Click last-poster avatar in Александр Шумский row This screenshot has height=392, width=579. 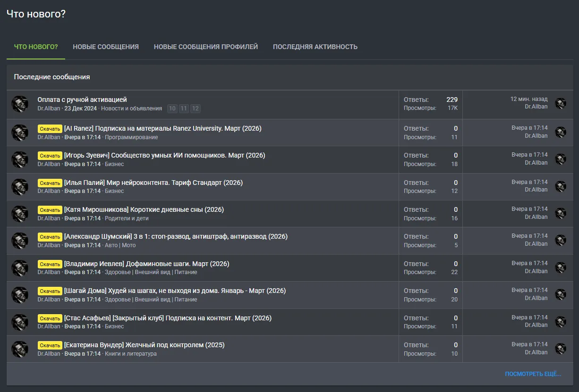[561, 240]
